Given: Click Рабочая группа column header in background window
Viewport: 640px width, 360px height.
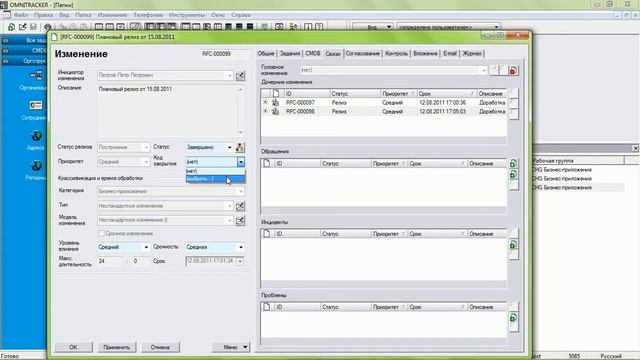Looking at the screenshot, I should tap(578, 161).
